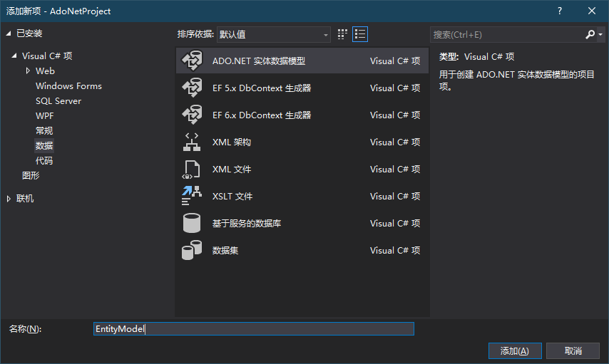Click the 添加(A) button

(515, 350)
